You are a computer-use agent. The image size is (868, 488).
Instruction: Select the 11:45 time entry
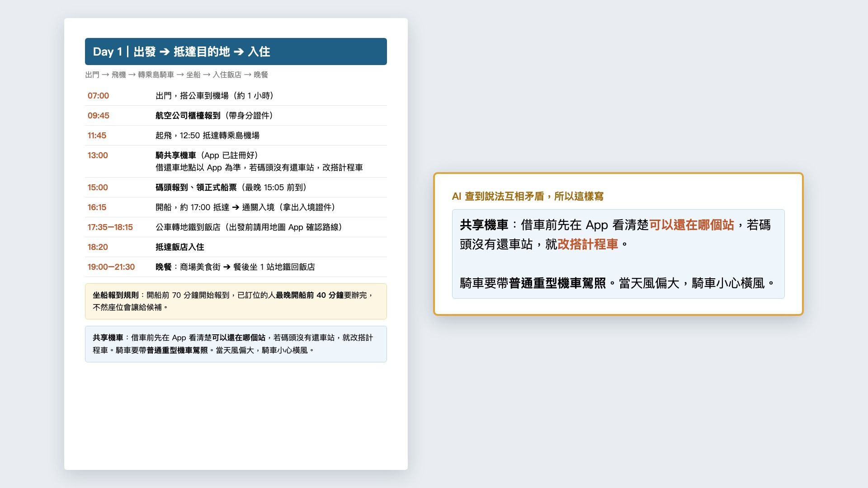click(97, 136)
